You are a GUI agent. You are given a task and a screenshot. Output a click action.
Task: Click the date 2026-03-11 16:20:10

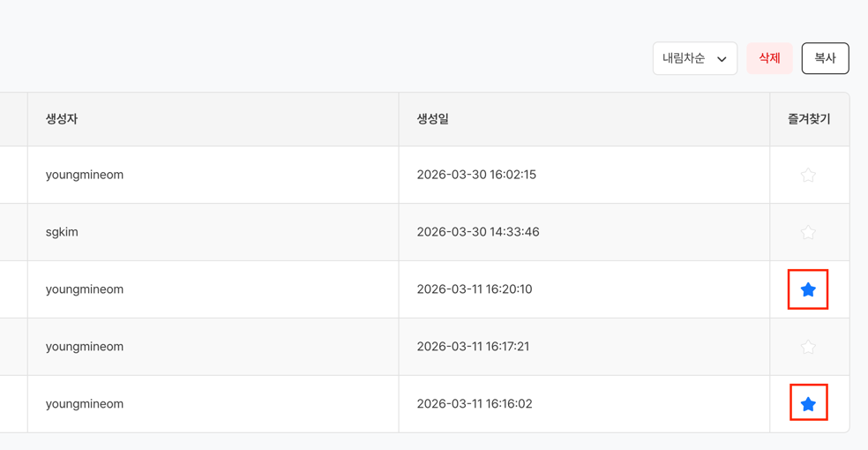click(475, 289)
